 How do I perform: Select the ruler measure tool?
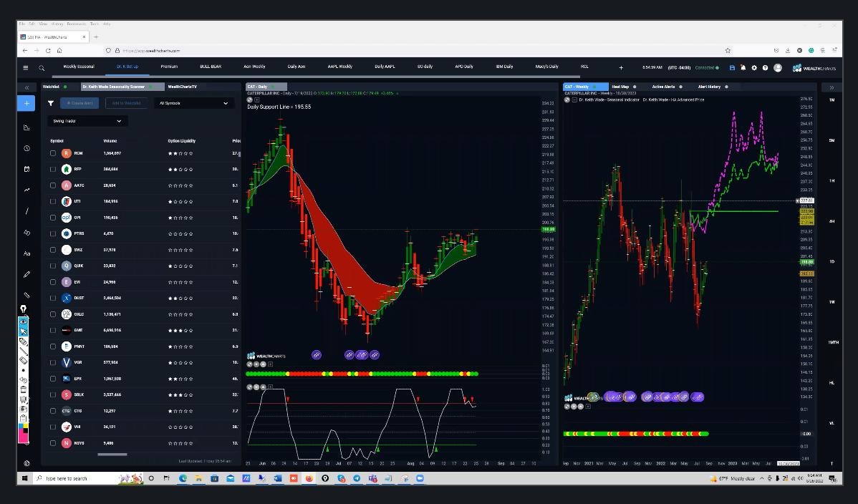pyautogui.click(x=26, y=296)
